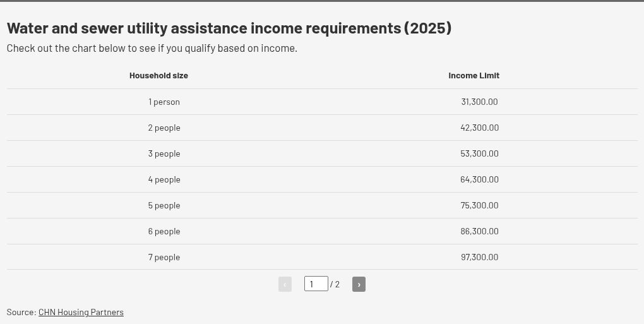The width and height of the screenshot is (644, 324).
Task: Select the 5 people row label
Action: [164, 205]
